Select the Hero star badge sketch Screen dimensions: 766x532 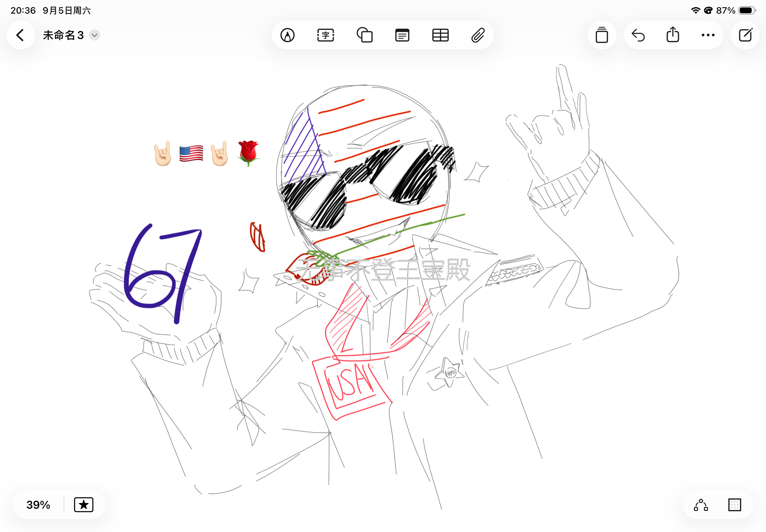tap(450, 372)
